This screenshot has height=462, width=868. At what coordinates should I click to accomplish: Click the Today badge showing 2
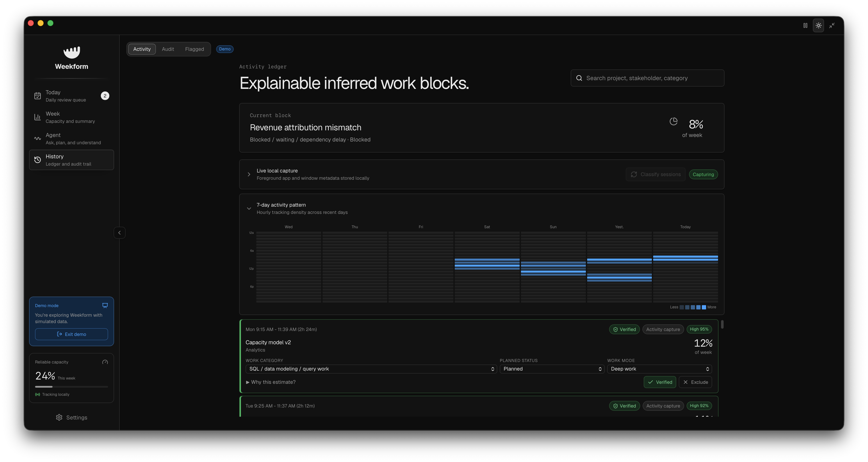click(105, 96)
